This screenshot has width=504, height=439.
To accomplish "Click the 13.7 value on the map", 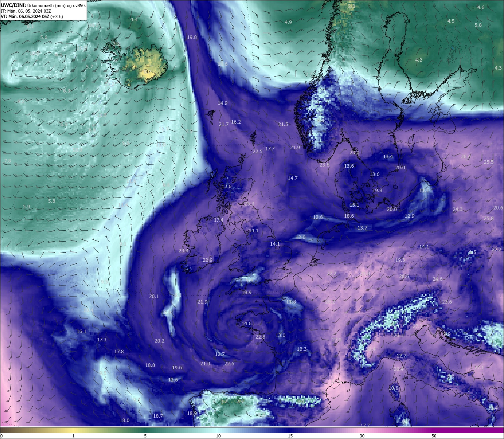I will coord(362,228).
